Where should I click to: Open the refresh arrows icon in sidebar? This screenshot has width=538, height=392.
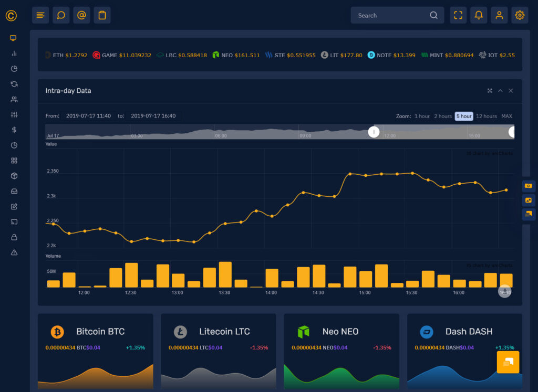tap(14, 84)
